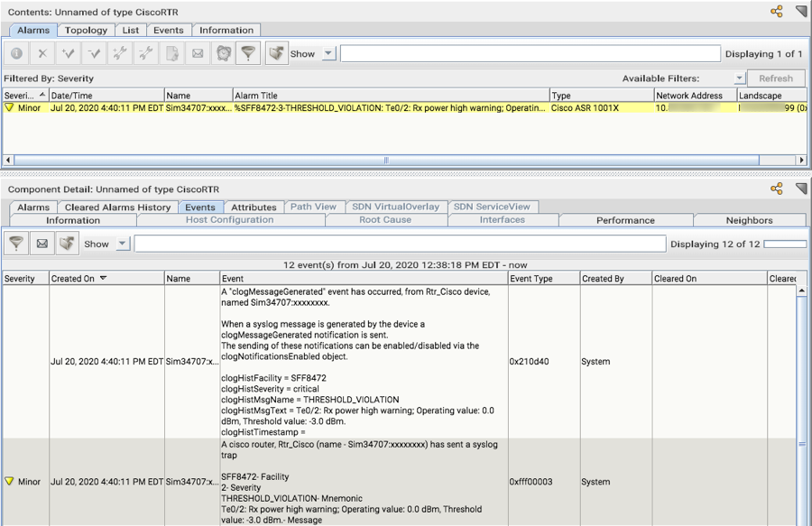
Task: Click the email envelope icon in events toolbar
Action: tap(42, 244)
